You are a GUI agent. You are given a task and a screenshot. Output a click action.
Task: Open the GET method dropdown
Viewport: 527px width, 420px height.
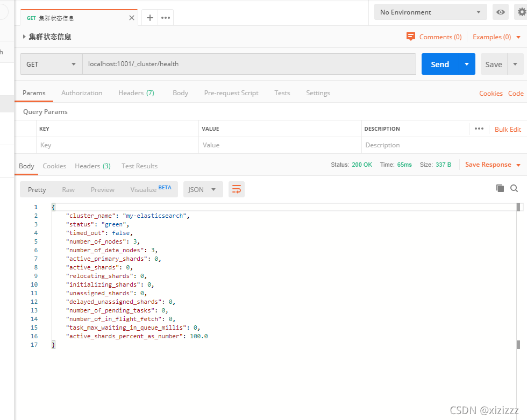52,64
